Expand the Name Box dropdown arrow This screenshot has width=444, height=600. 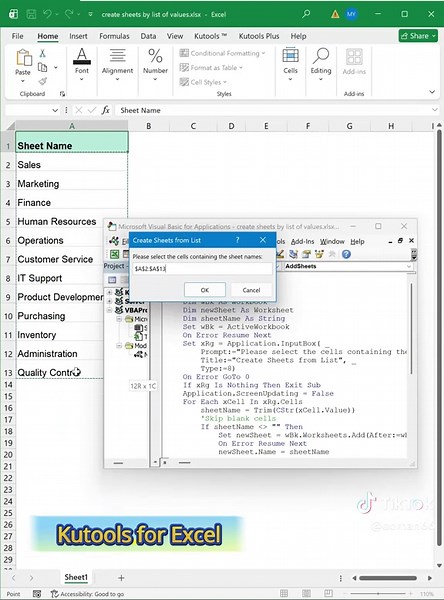coord(55,110)
